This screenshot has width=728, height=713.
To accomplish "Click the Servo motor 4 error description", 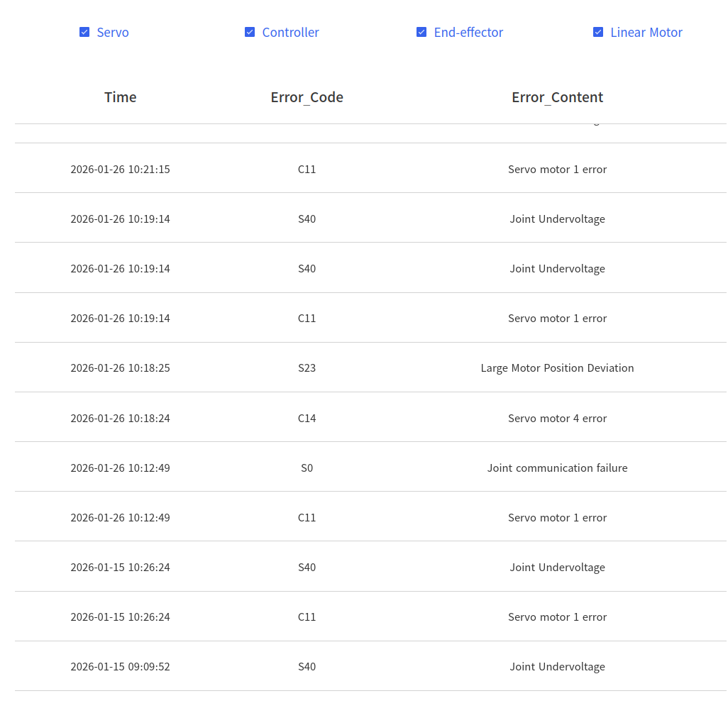I will pos(557,419).
